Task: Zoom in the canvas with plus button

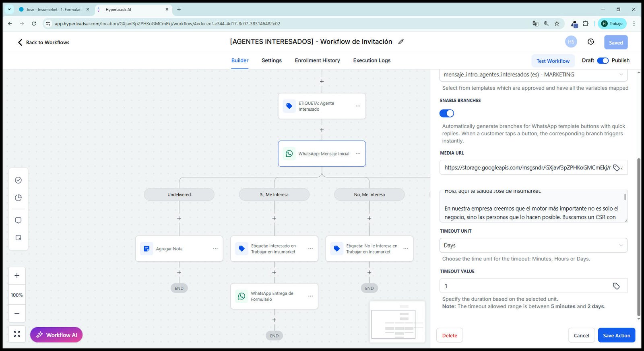Action: tap(17, 276)
